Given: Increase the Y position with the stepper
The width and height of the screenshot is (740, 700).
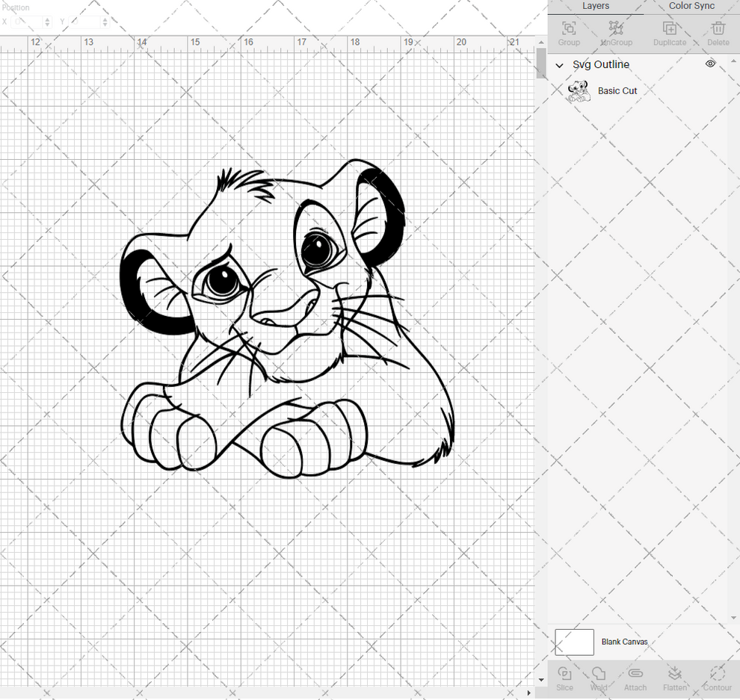Looking at the screenshot, I should [x=105, y=19].
